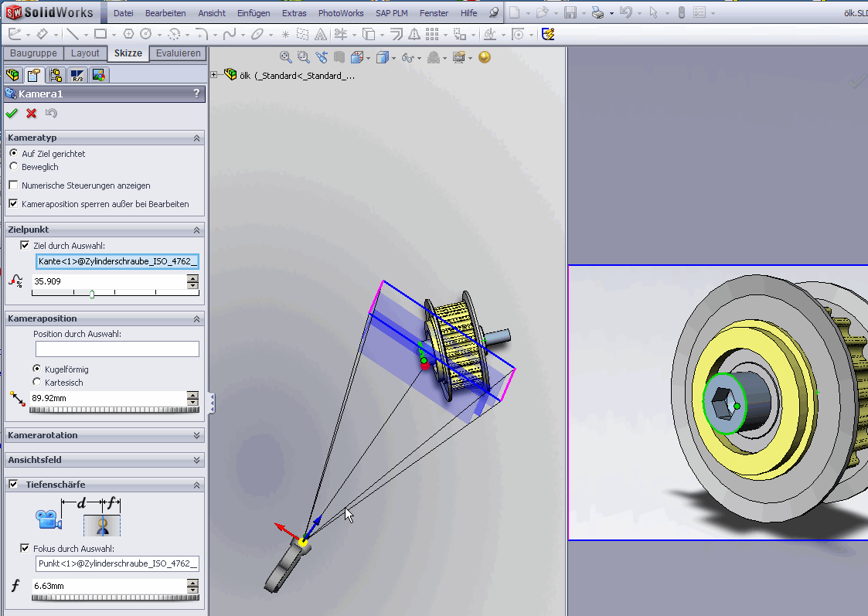The height and width of the screenshot is (616, 868).
Task: Click the Zoom to Area icon
Action: click(303, 57)
